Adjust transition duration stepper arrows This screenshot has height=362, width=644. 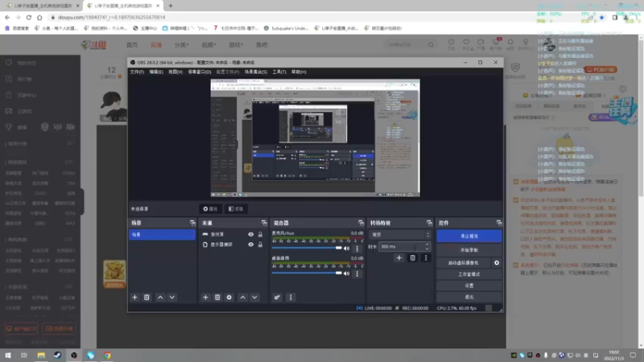tap(427, 246)
